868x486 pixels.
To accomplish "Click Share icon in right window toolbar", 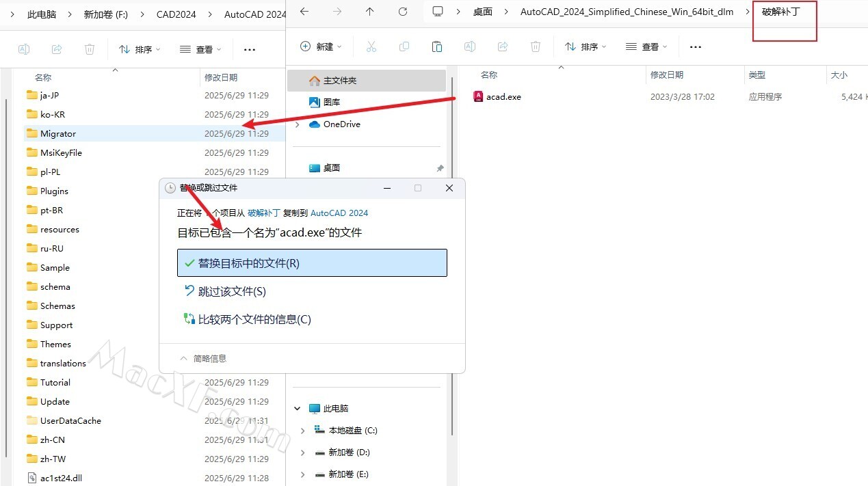I will pos(503,46).
